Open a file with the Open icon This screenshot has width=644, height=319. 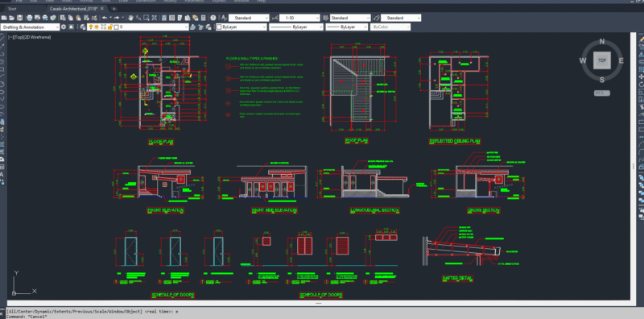click(x=11, y=18)
